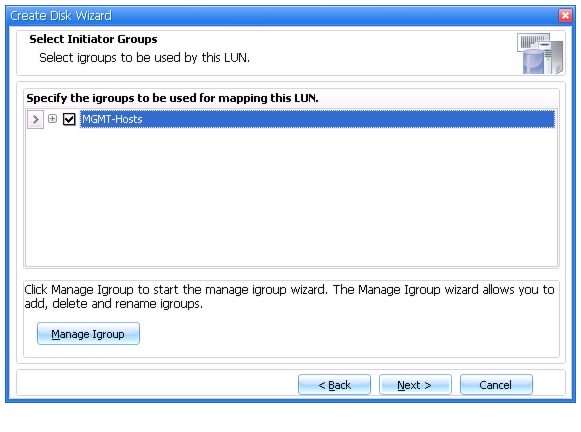
Task: Click the disk and server wizard icon
Action: (x=540, y=53)
